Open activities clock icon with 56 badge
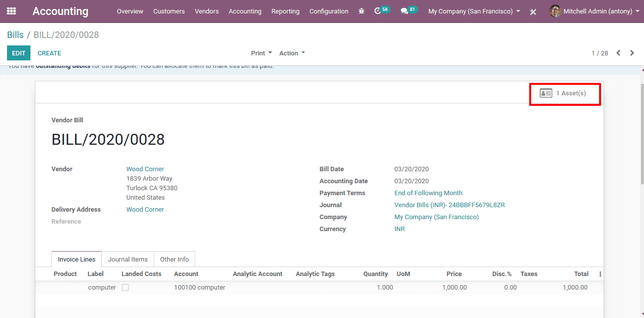644x318 pixels. pyautogui.click(x=382, y=10)
